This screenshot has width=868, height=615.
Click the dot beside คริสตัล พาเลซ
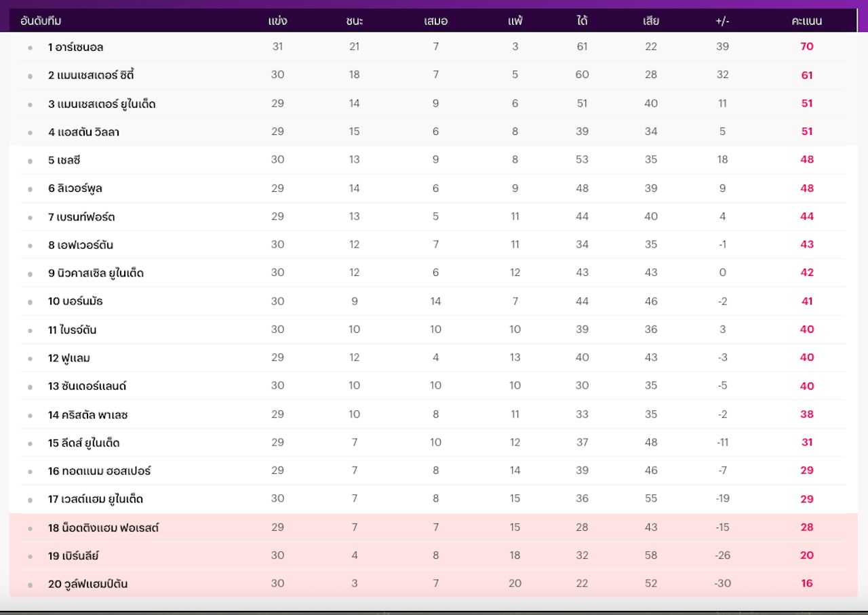[x=30, y=416]
